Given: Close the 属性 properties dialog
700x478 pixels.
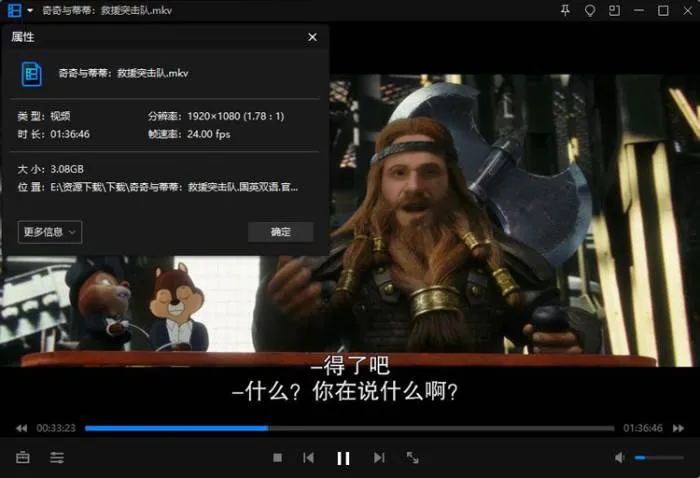Looking at the screenshot, I should pyautogui.click(x=312, y=37).
